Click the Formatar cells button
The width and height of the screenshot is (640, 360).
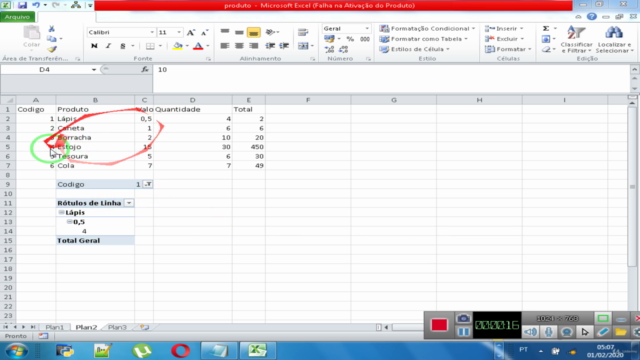point(508,49)
